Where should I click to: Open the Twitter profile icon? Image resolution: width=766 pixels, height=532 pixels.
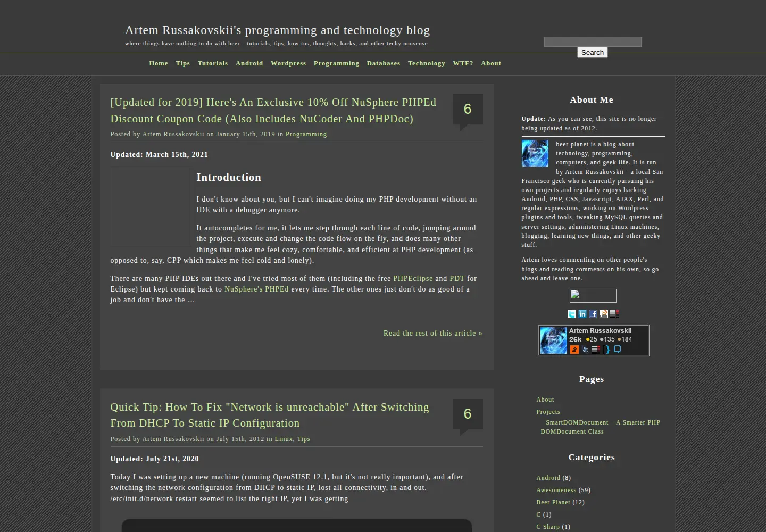coord(572,314)
